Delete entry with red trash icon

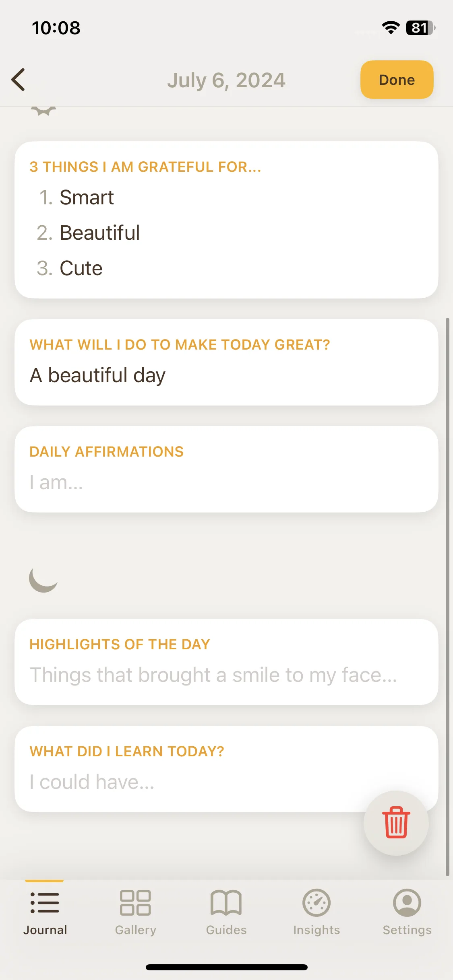coord(396,822)
